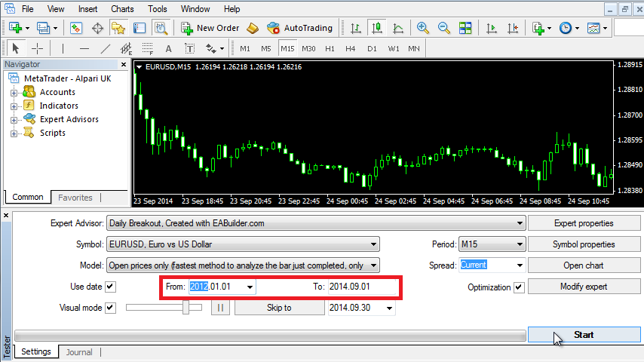Select the Fibonacci retracement tool

[x=148, y=48]
